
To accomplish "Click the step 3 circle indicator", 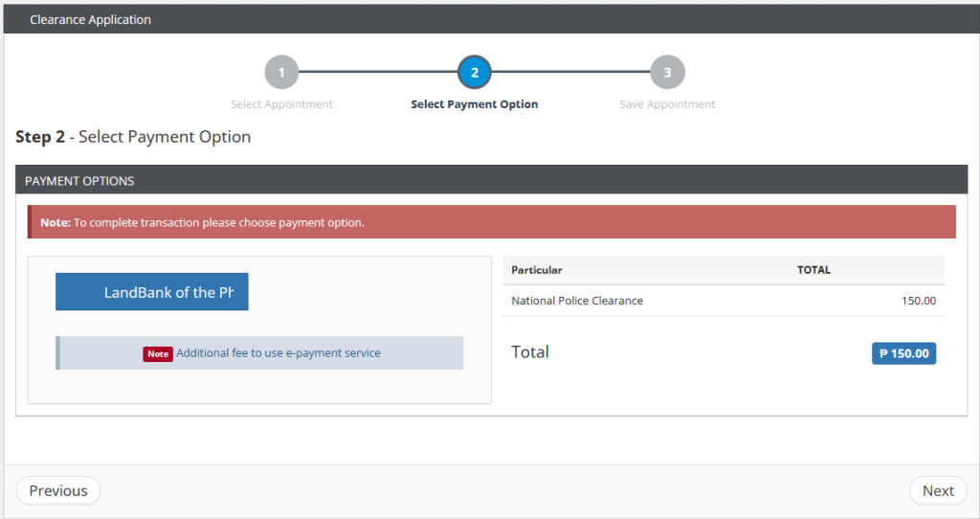I will pos(667,72).
